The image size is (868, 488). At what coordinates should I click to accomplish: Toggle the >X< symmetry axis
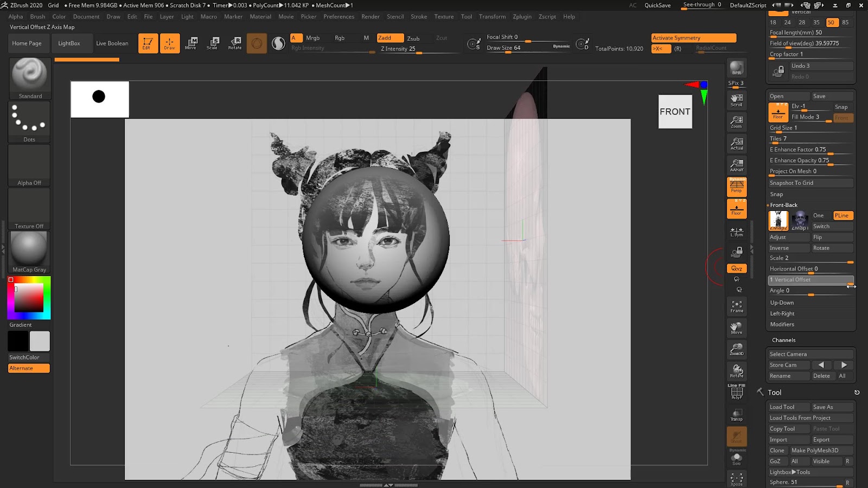(661, 49)
